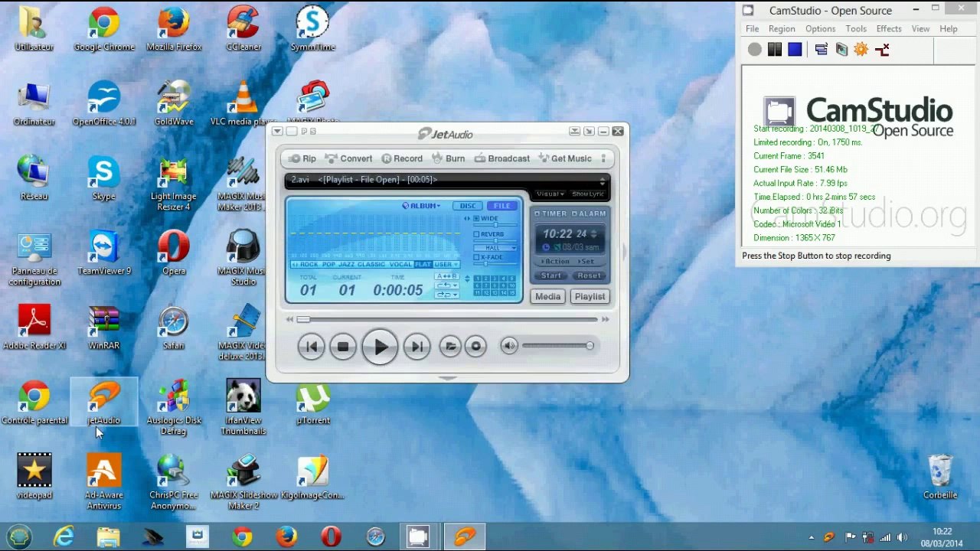
Task: Select the VOCAL equalizer preset
Action: coord(400,265)
